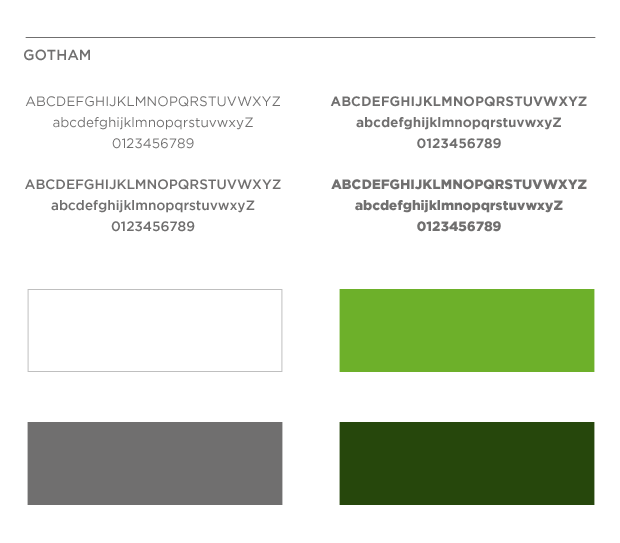This screenshot has height=543, width=620.
Task: Pick the gray color swatch
Action: click(155, 463)
